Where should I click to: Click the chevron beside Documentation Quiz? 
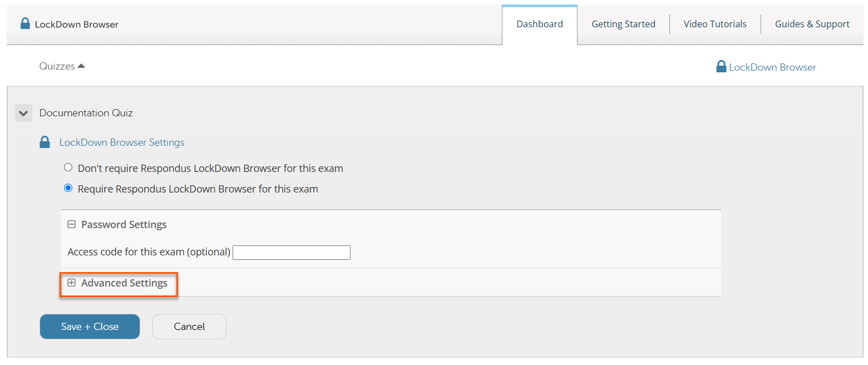pyautogui.click(x=23, y=112)
